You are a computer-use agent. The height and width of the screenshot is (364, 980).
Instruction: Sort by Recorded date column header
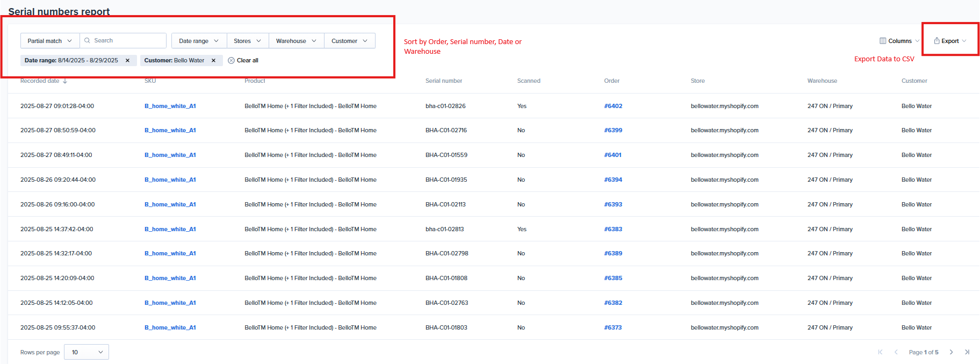[x=44, y=81]
